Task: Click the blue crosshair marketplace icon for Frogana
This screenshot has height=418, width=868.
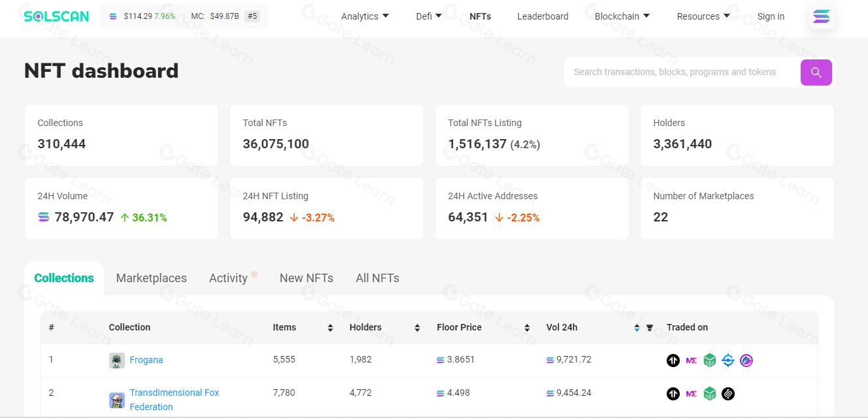Action: (x=728, y=361)
